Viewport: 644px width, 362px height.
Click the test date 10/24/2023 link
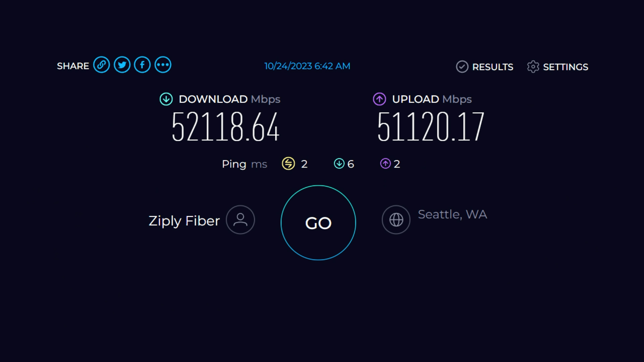click(x=307, y=66)
